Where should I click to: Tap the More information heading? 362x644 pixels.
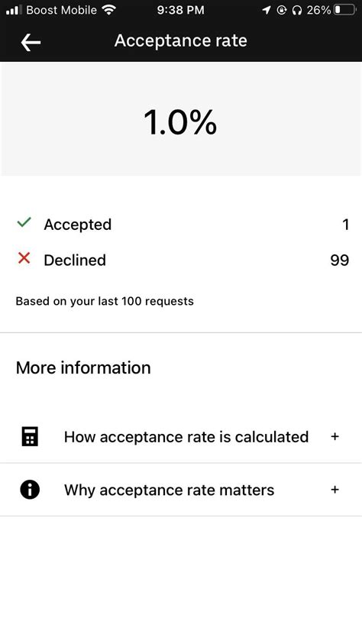tap(83, 367)
